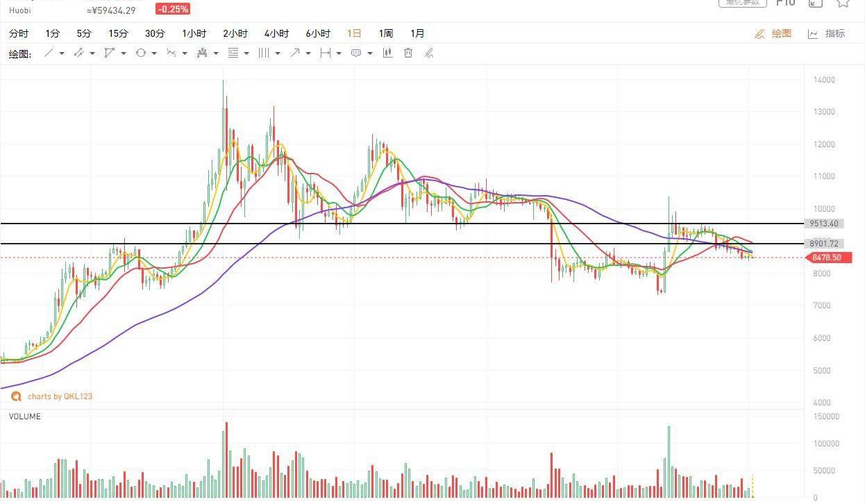This screenshot has height=504, width=865.
Task: Select the circle shape tool
Action: coord(141,53)
